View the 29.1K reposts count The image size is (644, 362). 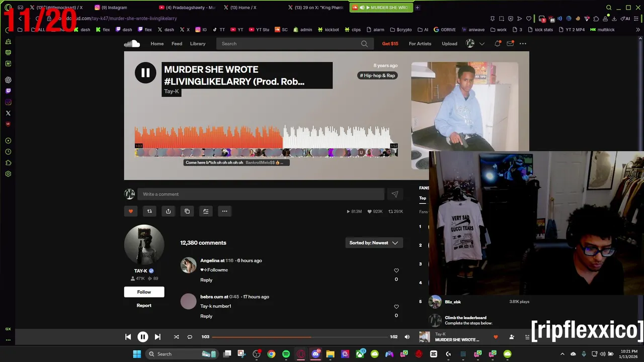pos(395,212)
